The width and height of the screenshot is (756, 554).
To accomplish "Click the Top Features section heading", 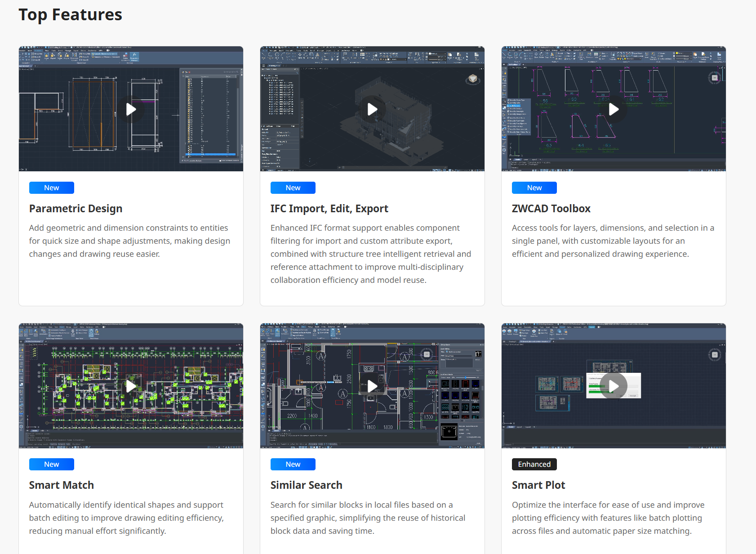I will pos(70,15).
